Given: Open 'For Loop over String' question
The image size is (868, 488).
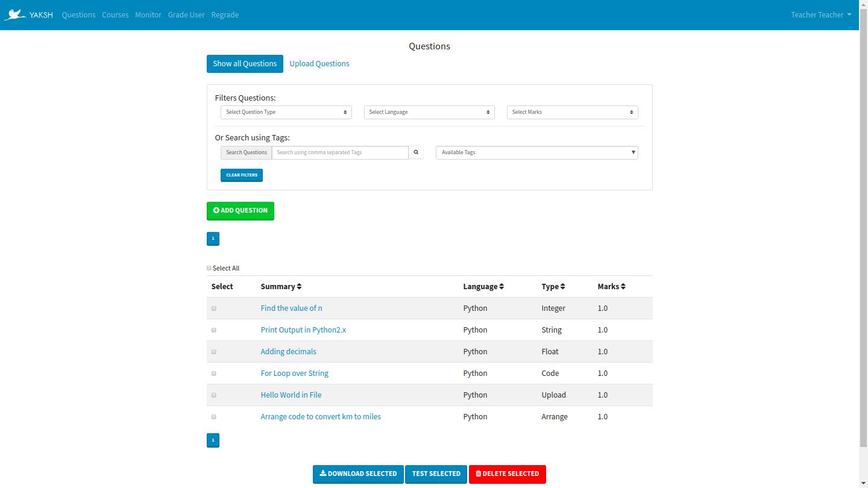Looking at the screenshot, I should click(x=294, y=374).
